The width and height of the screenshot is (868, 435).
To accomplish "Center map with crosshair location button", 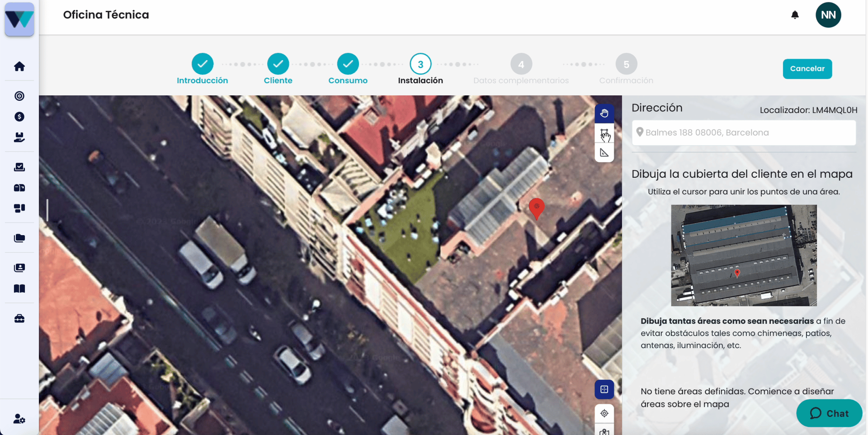I will point(604,413).
